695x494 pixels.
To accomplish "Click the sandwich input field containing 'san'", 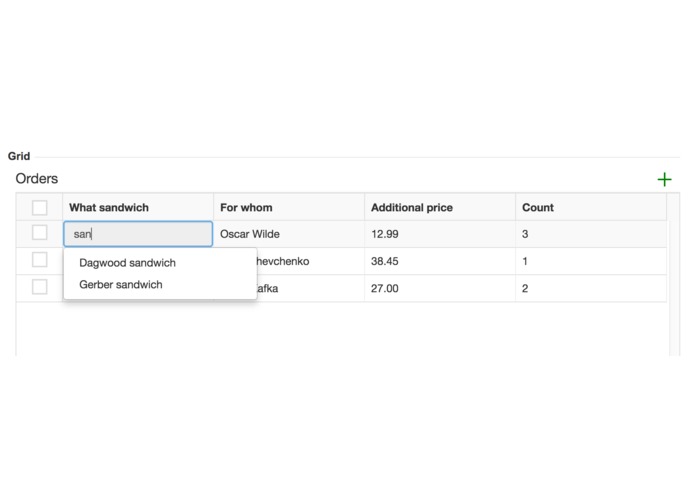I will point(138,234).
